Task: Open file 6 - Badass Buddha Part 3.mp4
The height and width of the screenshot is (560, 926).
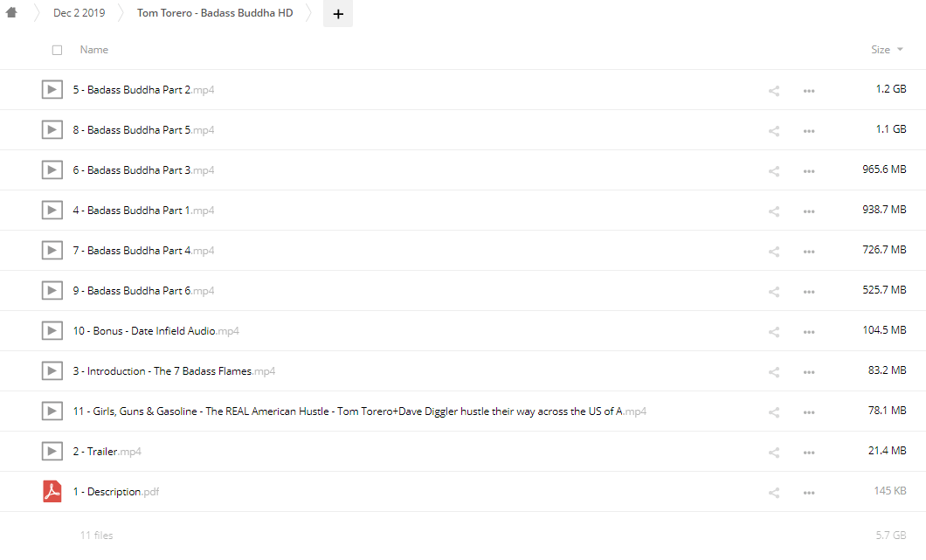Action: (143, 170)
